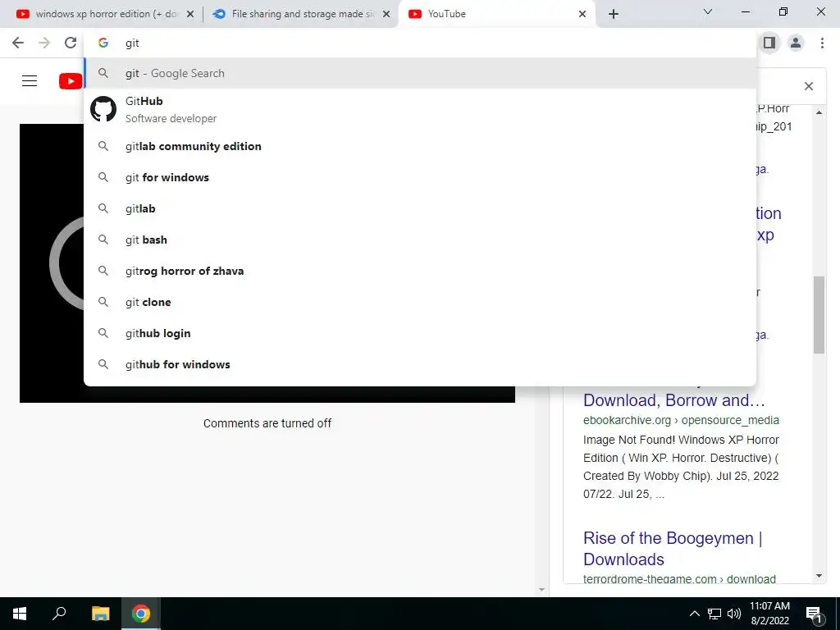Viewport: 840px width, 630px height.
Task: Close the side search panel
Action: (x=809, y=86)
